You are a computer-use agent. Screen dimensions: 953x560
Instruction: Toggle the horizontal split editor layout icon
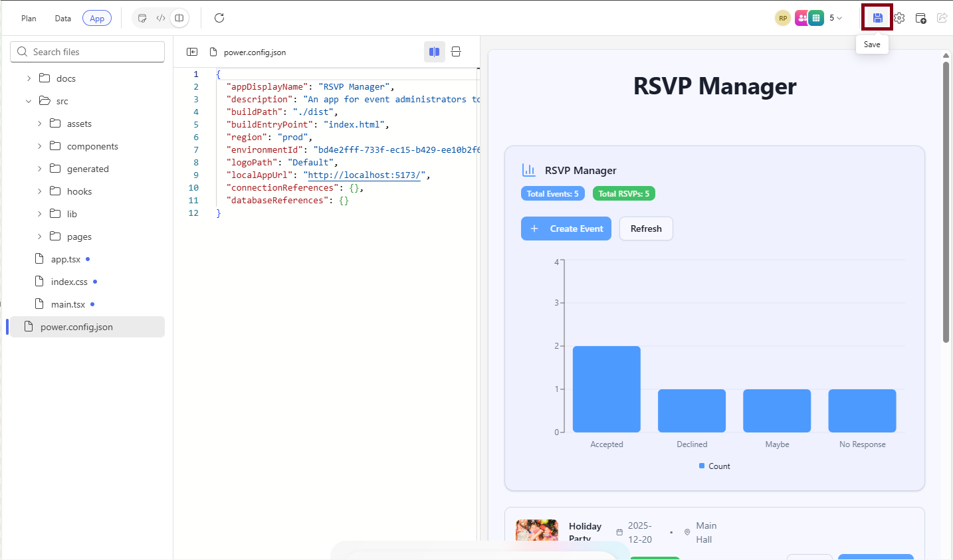pyautogui.click(x=456, y=51)
